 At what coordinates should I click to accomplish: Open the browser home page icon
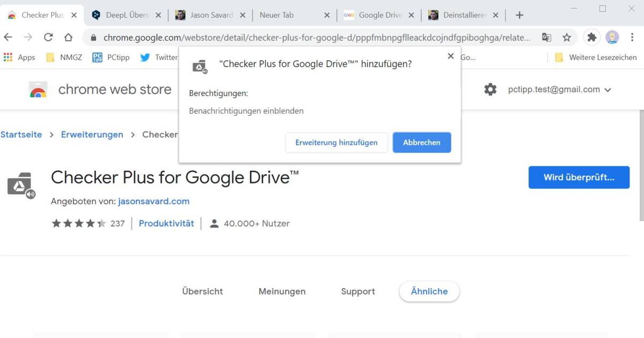coord(69,38)
